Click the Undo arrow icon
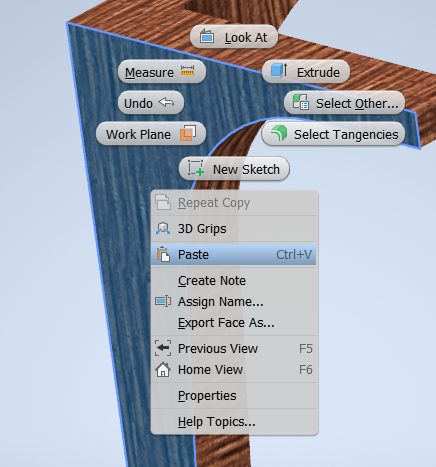This screenshot has width=436, height=467. pos(166,102)
